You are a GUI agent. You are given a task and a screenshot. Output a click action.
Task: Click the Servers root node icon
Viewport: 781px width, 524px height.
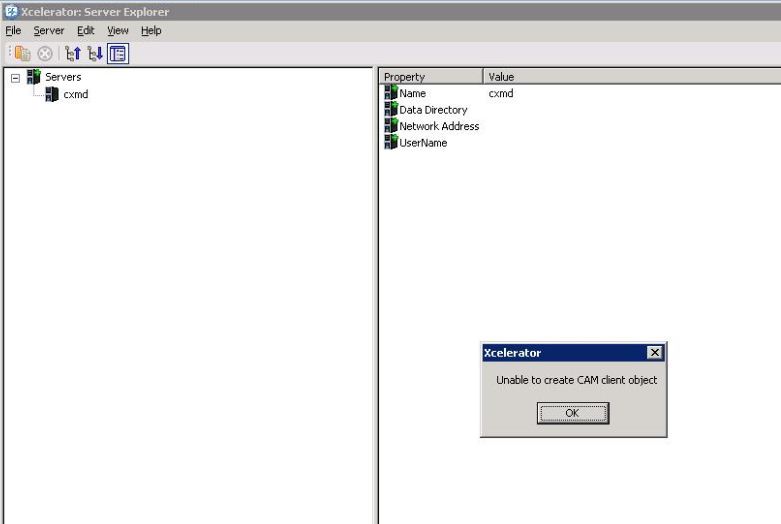pos(33,77)
